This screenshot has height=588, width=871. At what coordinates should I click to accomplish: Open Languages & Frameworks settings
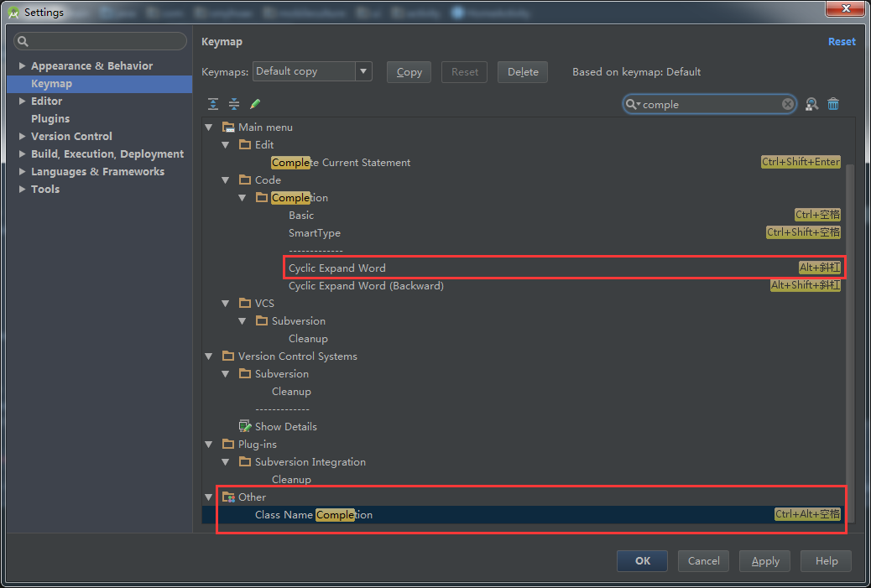coord(98,172)
